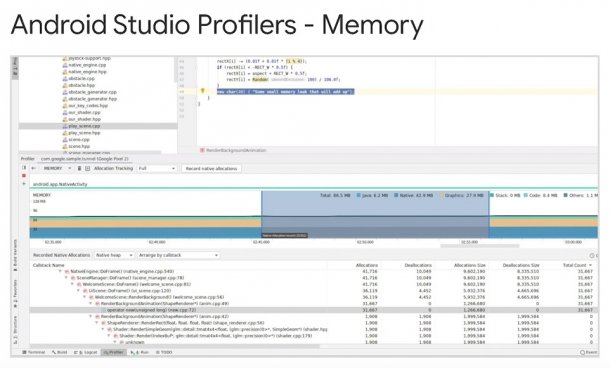This screenshot has height=368, width=610.
Task: Click the red stop recording icon
Action: 24,176
